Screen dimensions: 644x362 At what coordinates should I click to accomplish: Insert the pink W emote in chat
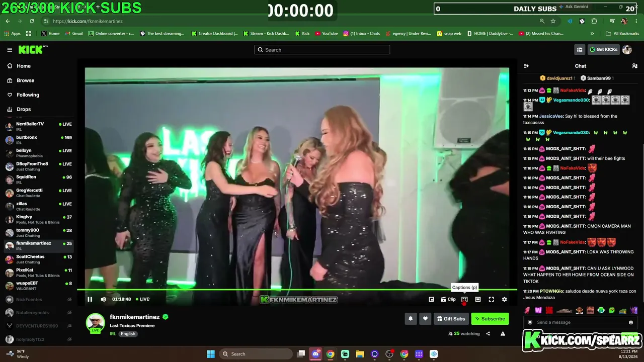(538, 310)
